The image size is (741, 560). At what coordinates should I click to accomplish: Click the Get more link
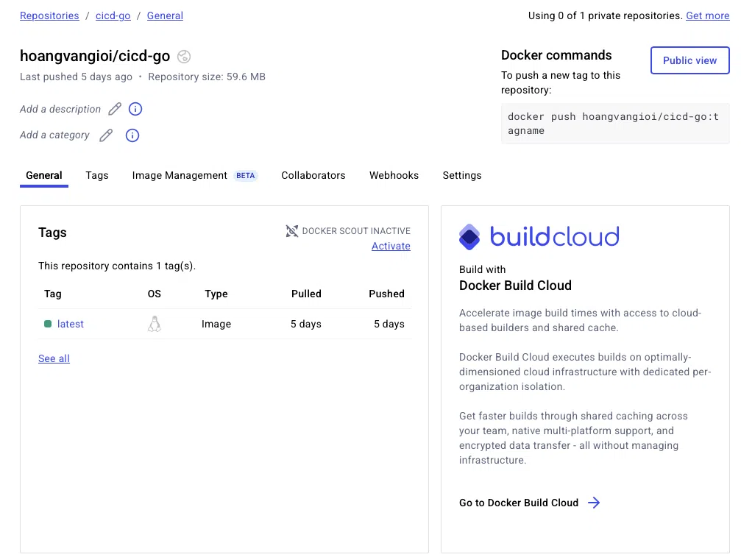click(x=707, y=15)
